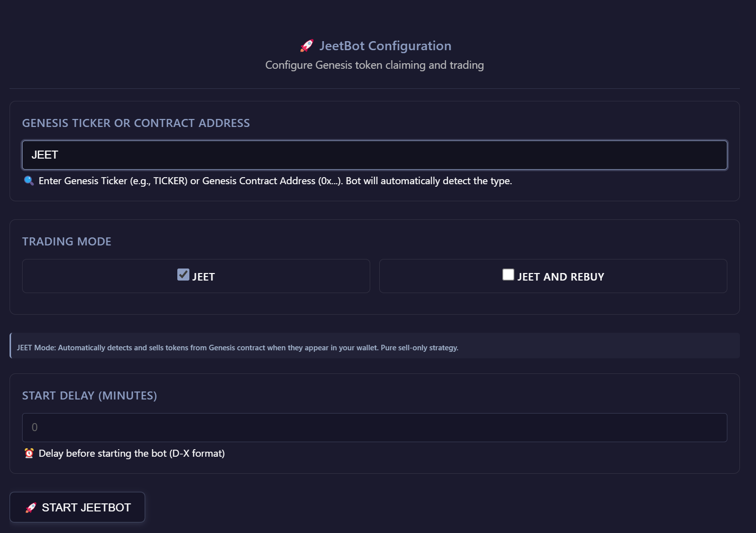The height and width of the screenshot is (533, 756).
Task: Click the 'Delay before starting the bot' hint
Action: click(x=132, y=453)
